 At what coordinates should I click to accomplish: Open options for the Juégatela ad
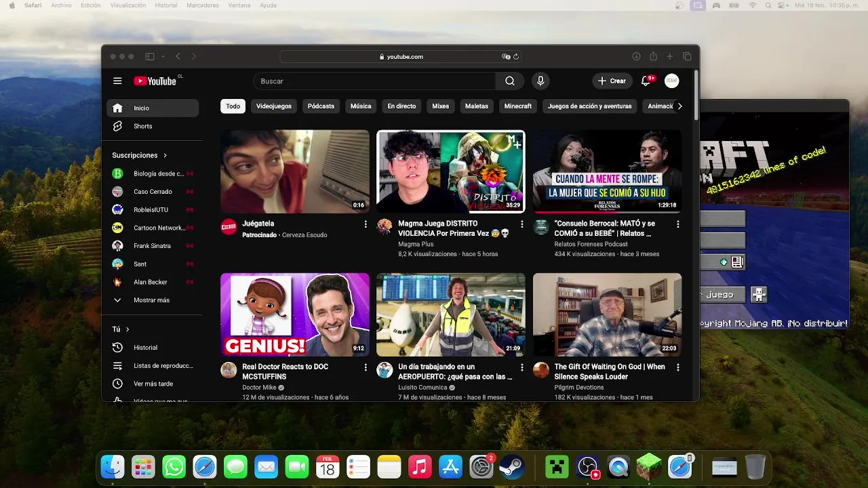[x=366, y=224]
